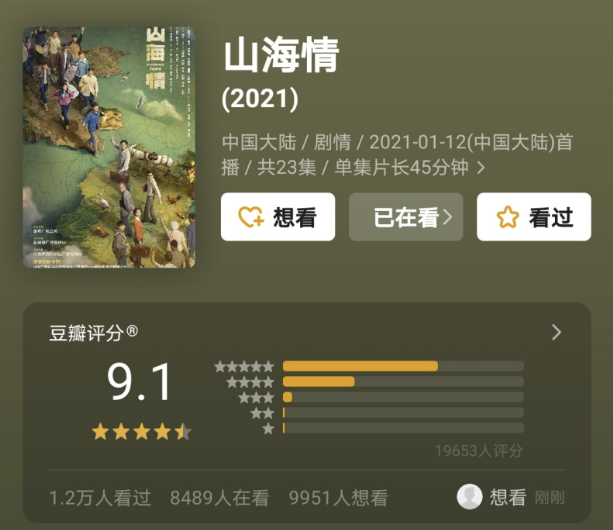Mark the show as 看过
The width and height of the screenshot is (613, 530).
[x=534, y=217]
